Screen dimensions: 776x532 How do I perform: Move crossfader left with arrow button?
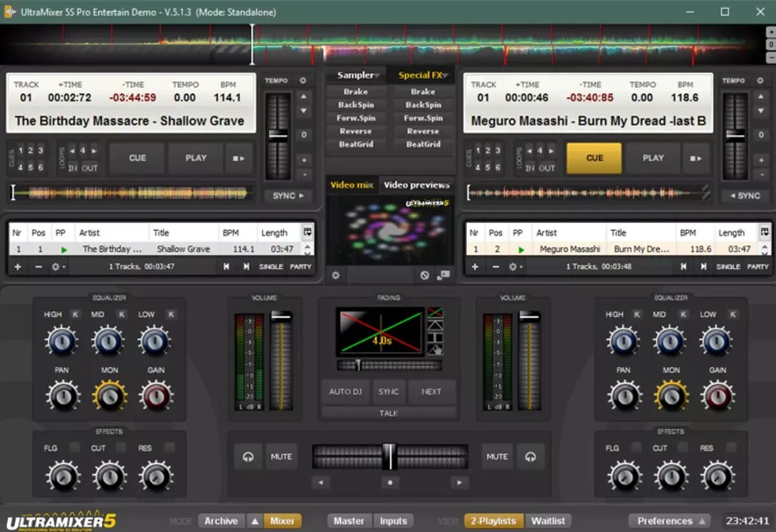point(320,482)
